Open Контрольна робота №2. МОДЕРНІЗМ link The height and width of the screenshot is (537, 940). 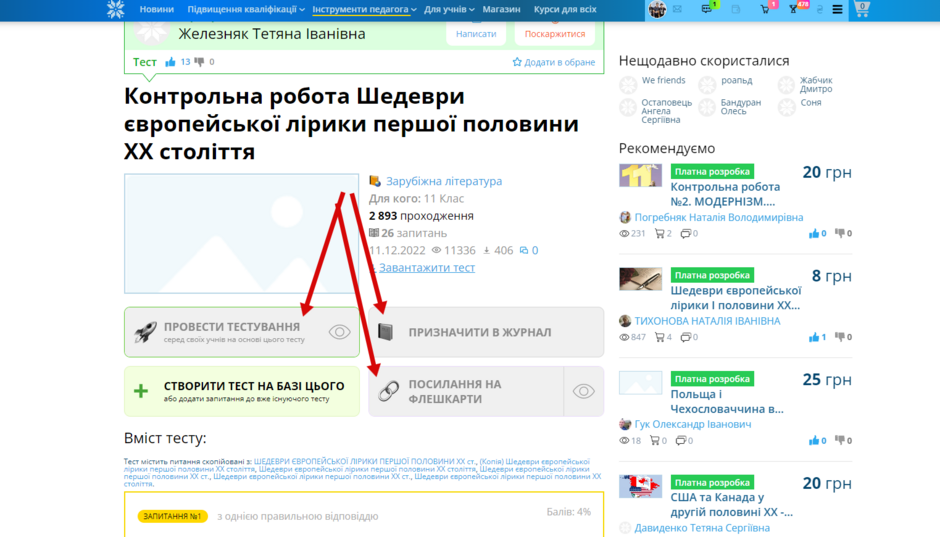(x=725, y=194)
